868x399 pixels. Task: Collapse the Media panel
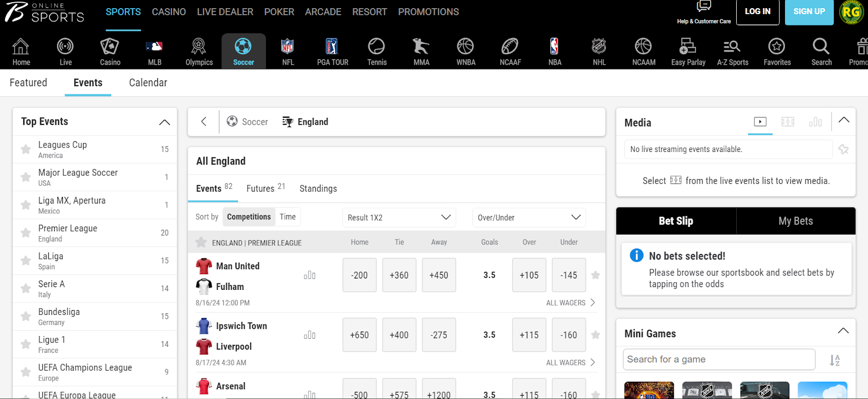pos(844,120)
